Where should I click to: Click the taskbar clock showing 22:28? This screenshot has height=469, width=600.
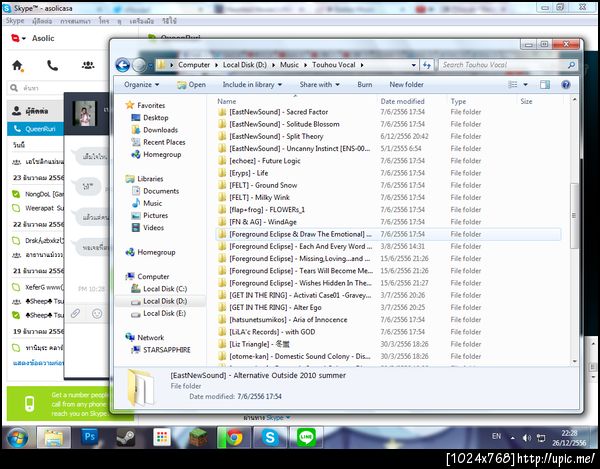[569, 438]
